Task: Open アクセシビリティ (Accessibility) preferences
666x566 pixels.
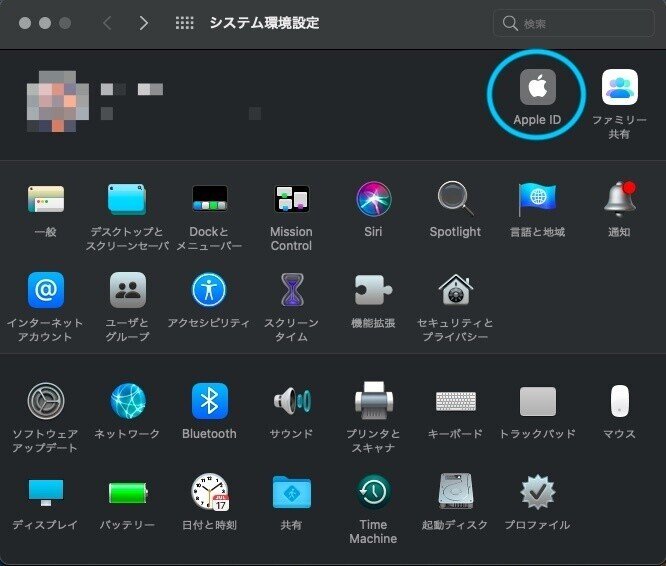Action: [209, 290]
